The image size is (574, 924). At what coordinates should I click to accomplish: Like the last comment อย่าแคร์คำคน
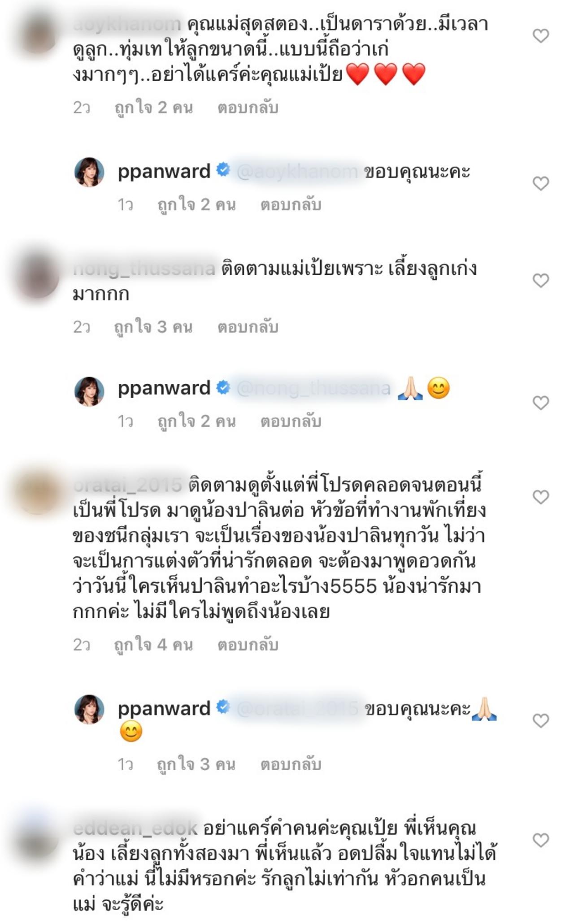541,840
